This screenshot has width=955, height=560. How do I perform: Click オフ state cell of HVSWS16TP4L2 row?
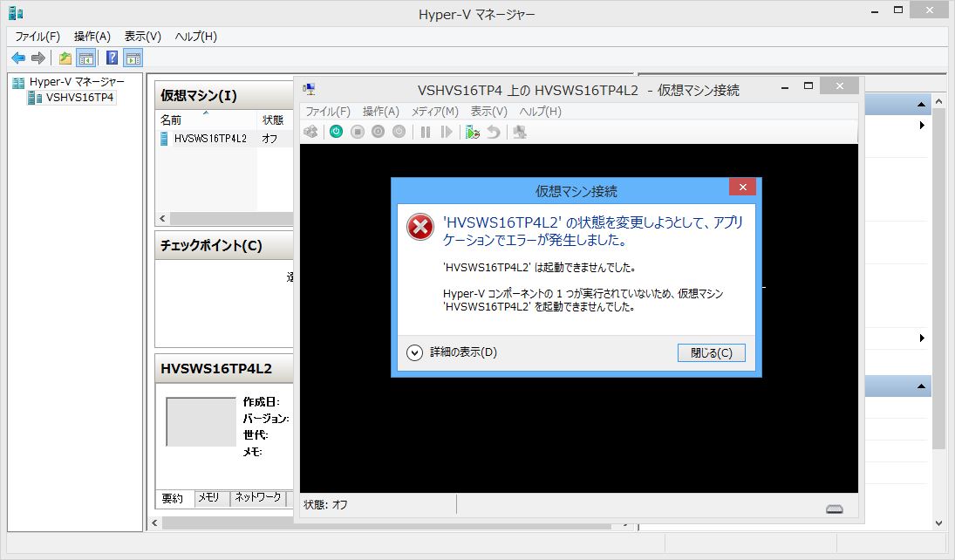tap(269, 139)
